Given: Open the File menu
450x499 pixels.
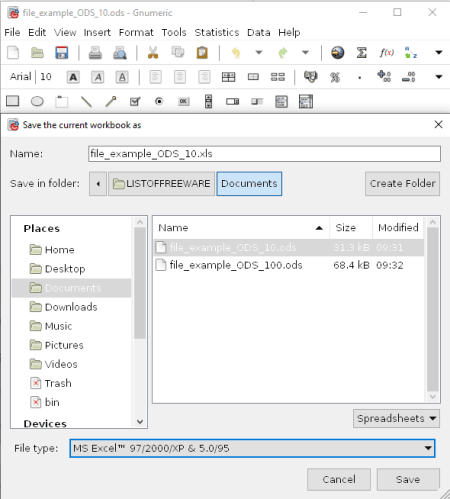Looking at the screenshot, I should 12,32.
